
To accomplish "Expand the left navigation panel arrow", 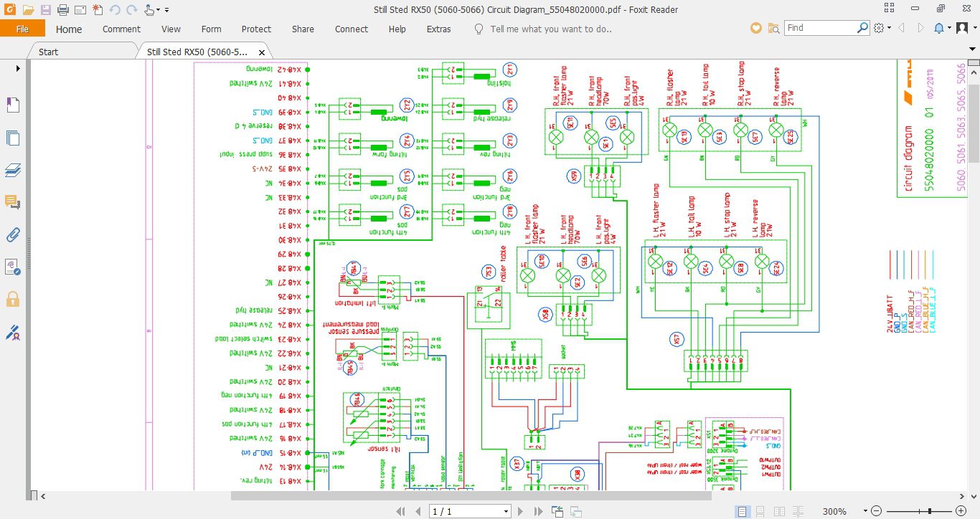I will click(x=18, y=68).
